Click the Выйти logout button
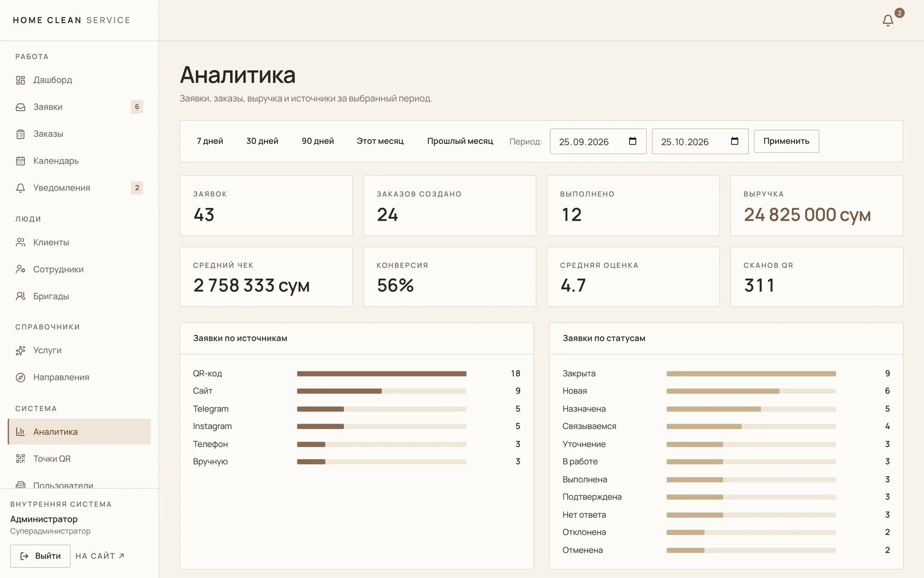924x578 pixels. coord(40,556)
